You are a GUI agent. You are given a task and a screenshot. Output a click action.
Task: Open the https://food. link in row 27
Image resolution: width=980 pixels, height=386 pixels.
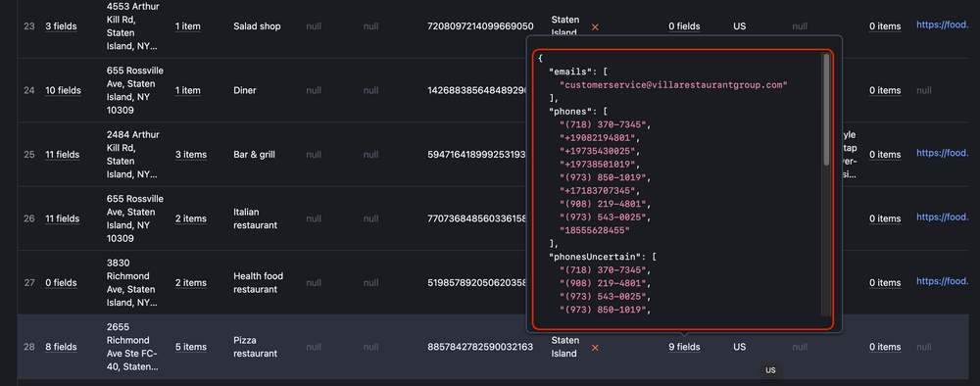[943, 281]
